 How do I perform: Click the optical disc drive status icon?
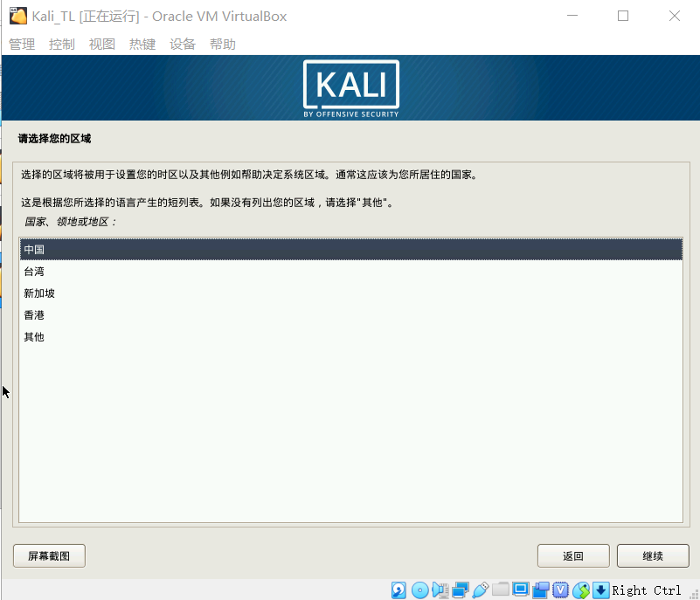(x=419, y=590)
